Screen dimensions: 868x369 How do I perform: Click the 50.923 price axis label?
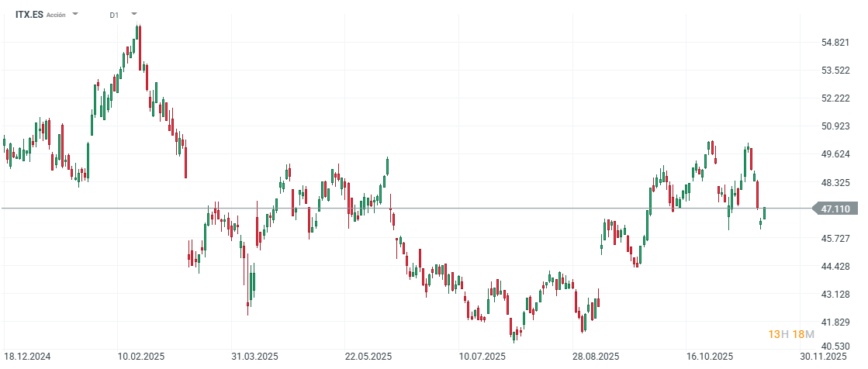(835, 126)
